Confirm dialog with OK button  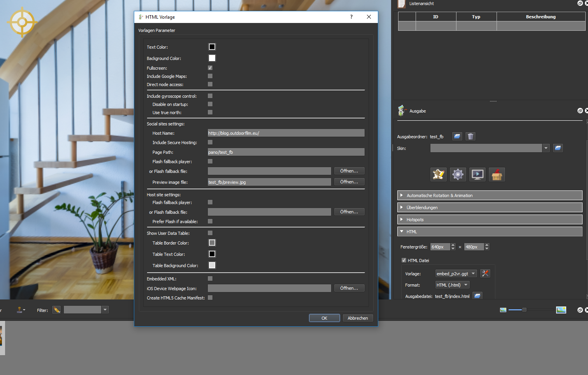pos(325,318)
